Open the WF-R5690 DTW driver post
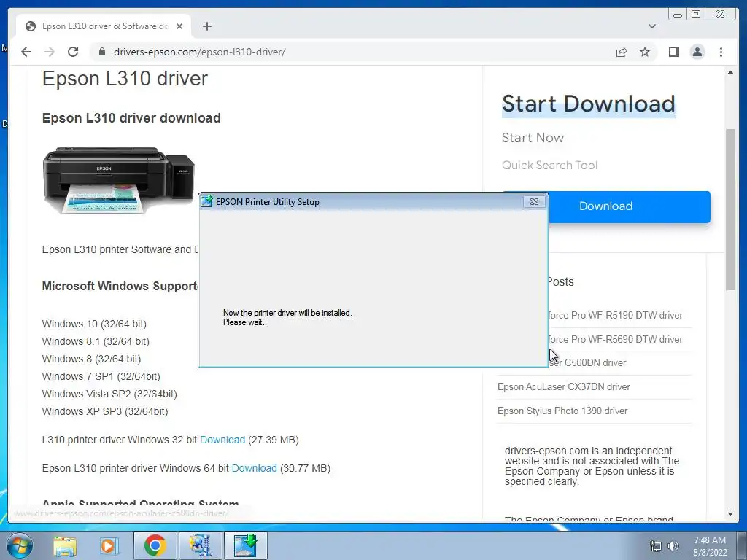The width and height of the screenshot is (747, 560). [616, 339]
